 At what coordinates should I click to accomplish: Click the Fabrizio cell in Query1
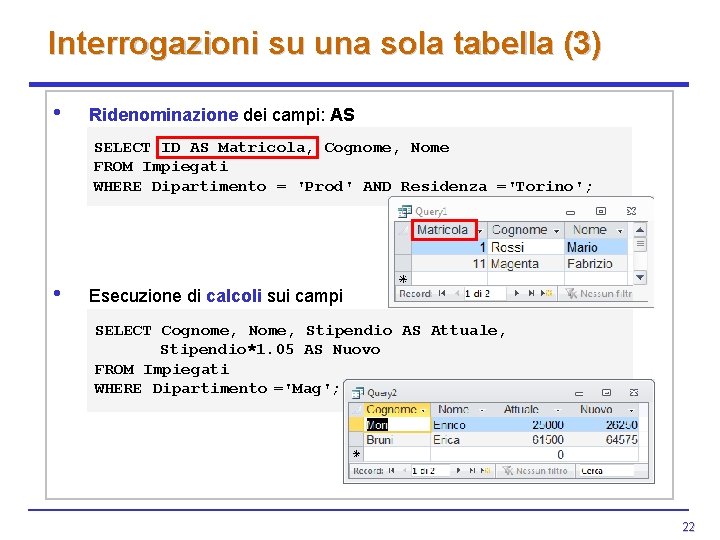(x=596, y=264)
